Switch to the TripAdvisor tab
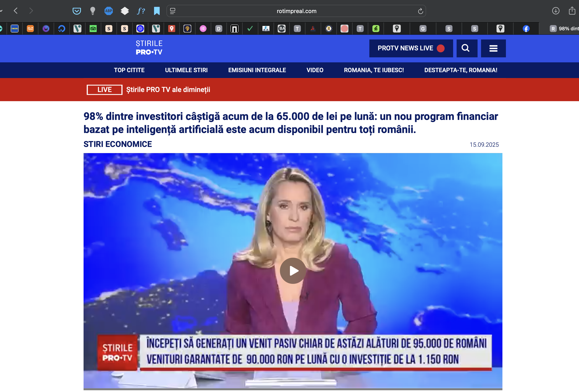This screenshot has width=579, height=392. [93, 29]
